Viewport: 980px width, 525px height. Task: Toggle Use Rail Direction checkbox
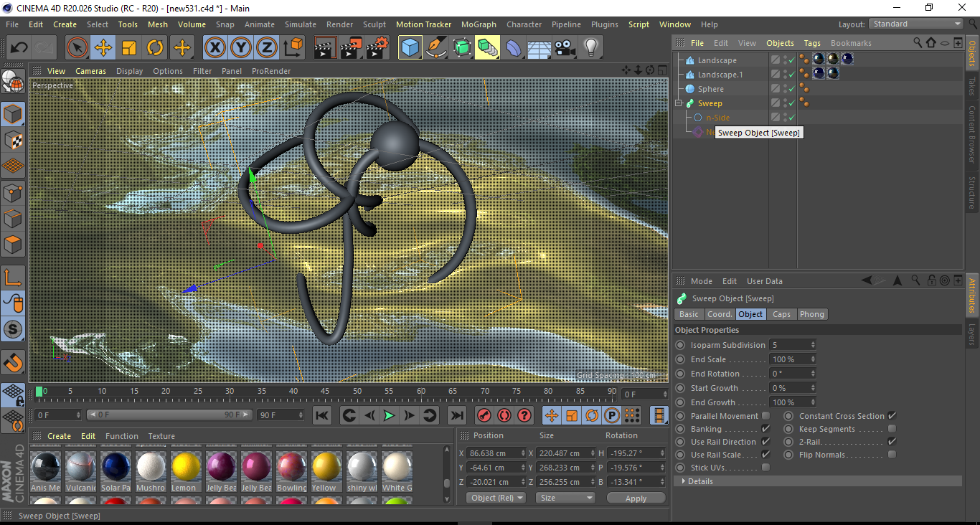click(765, 442)
